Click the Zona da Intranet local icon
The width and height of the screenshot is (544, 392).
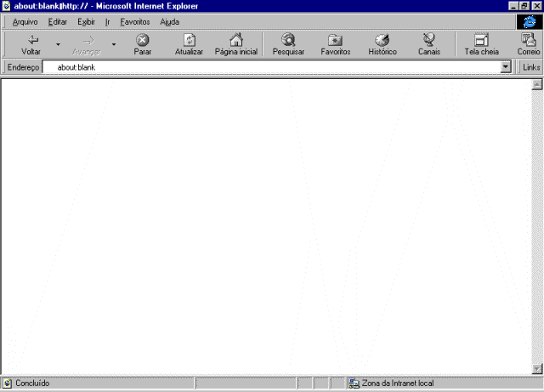(x=354, y=383)
